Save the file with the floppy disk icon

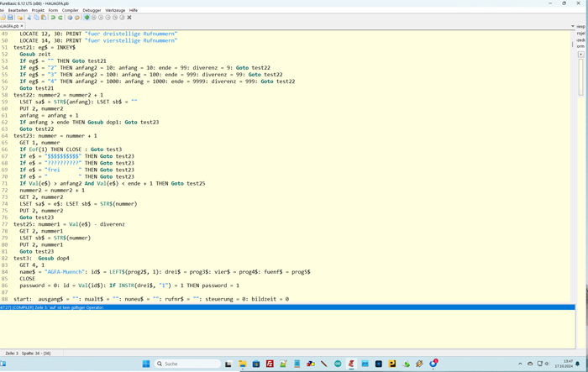(x=10, y=18)
